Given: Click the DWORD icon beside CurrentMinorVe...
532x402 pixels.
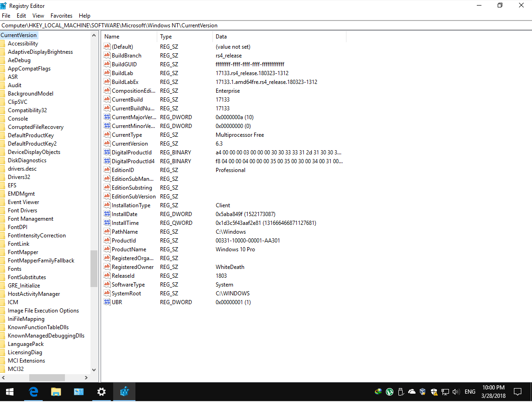Looking at the screenshot, I should click(107, 126).
